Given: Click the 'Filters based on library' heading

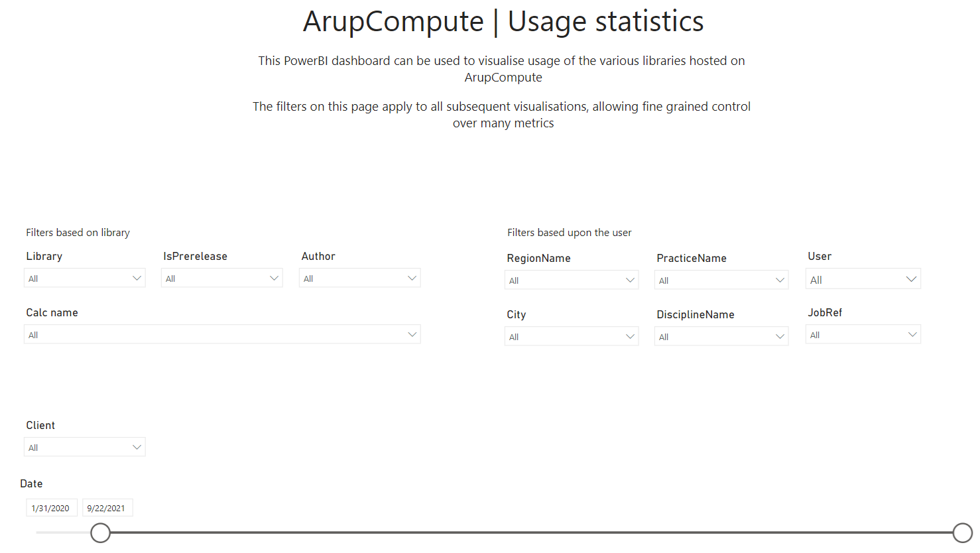Looking at the screenshot, I should click(78, 233).
